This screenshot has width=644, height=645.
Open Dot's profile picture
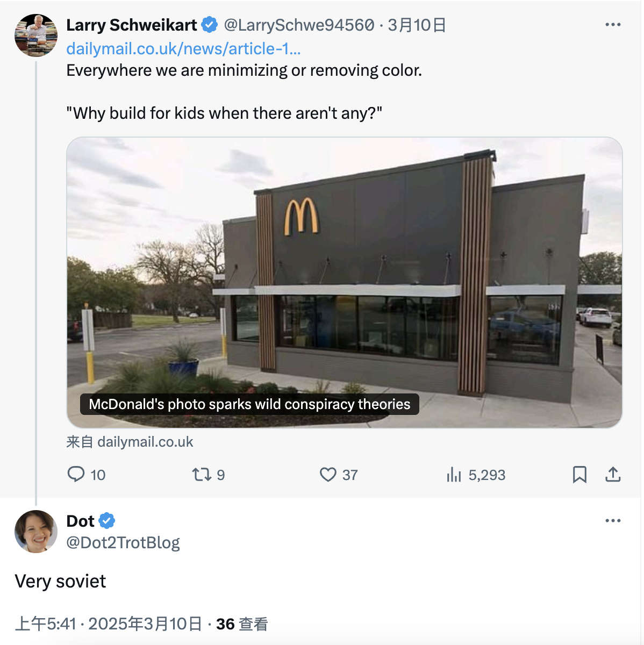pyautogui.click(x=36, y=531)
